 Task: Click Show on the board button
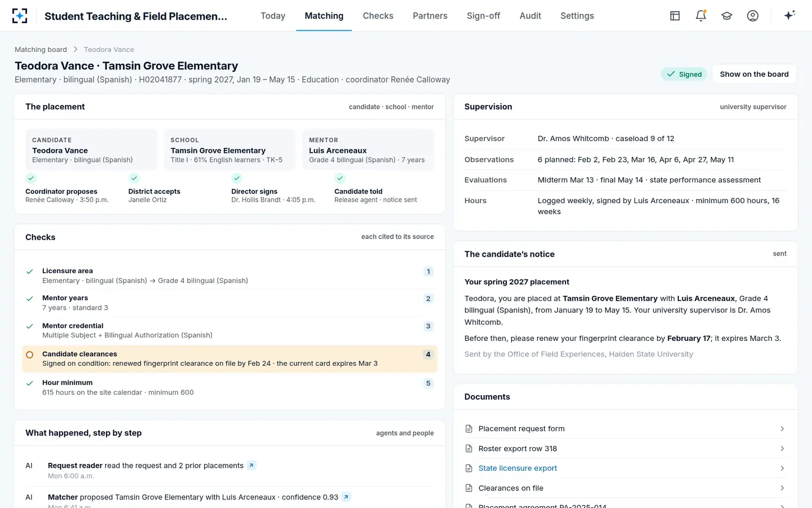pyautogui.click(x=754, y=74)
